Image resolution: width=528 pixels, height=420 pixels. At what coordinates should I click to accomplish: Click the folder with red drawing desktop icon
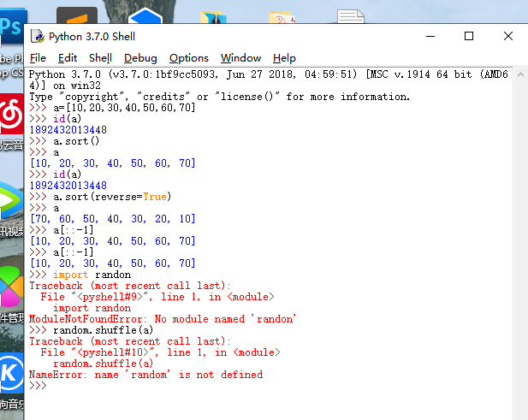pyautogui.click(x=282, y=17)
